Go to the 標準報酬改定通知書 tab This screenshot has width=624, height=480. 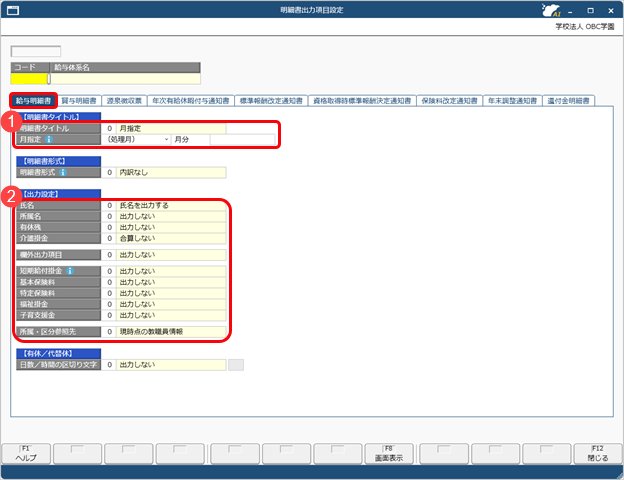(269, 101)
